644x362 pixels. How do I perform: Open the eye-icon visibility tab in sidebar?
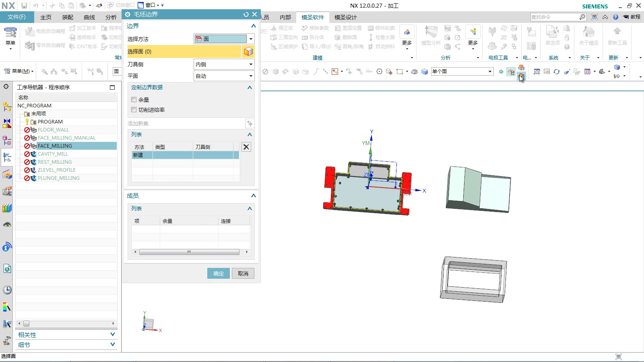tap(7, 224)
